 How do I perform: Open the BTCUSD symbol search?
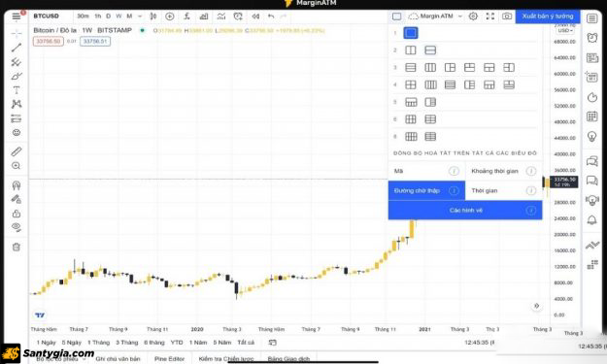point(46,17)
